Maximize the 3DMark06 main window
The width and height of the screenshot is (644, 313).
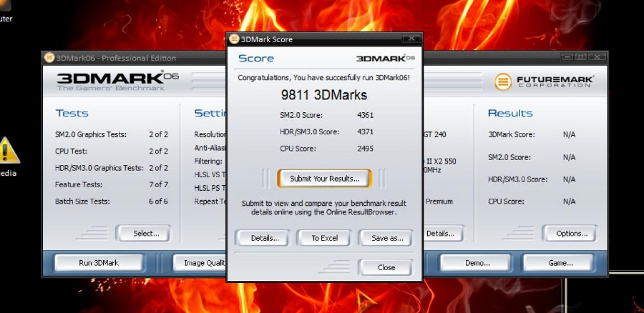(580, 57)
